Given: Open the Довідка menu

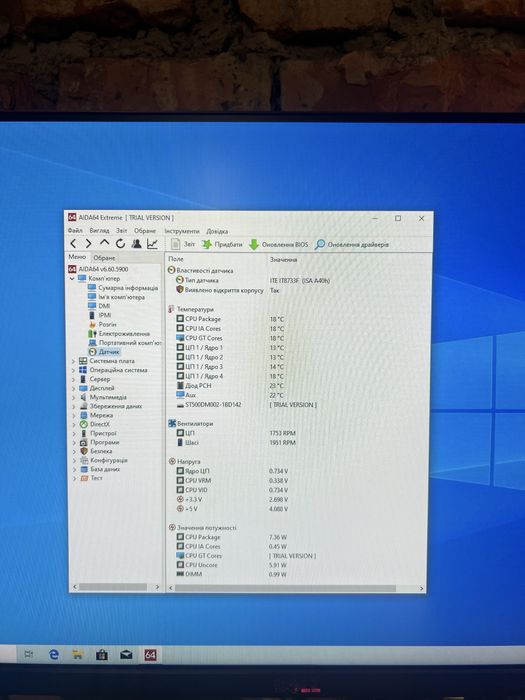Looking at the screenshot, I should [217, 231].
